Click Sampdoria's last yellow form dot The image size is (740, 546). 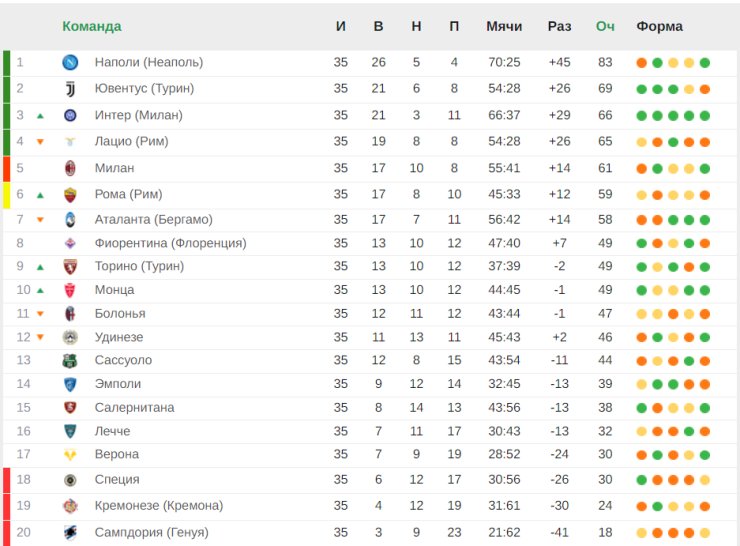click(705, 533)
